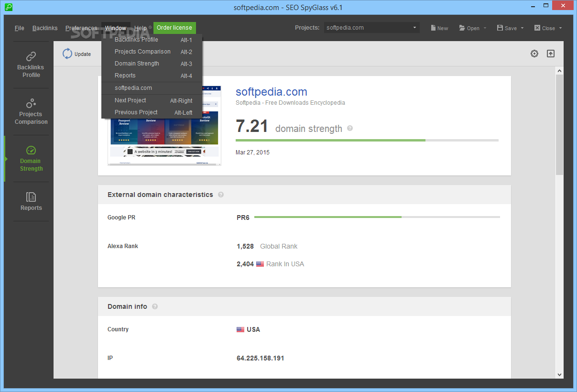
Task: Choose Previous Project in Window menu
Action: click(x=152, y=112)
